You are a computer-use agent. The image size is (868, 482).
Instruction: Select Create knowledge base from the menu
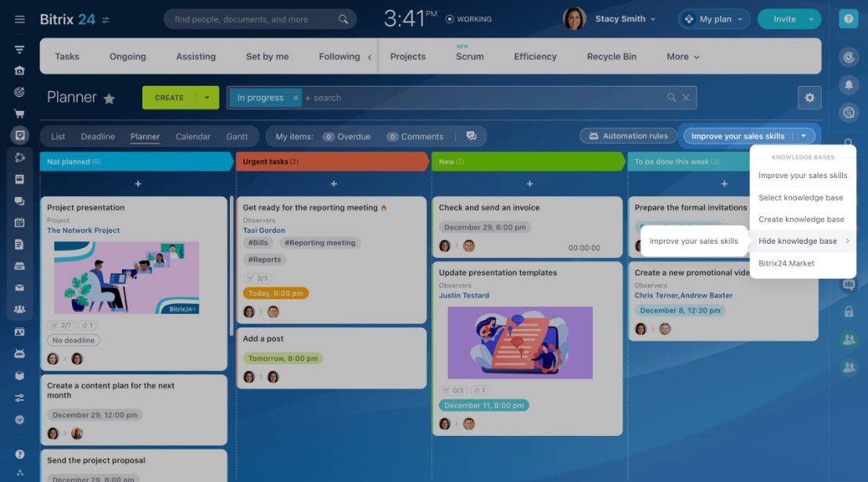pyautogui.click(x=802, y=219)
